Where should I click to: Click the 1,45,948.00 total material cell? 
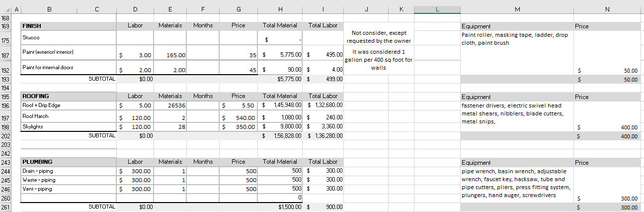pos(281,106)
